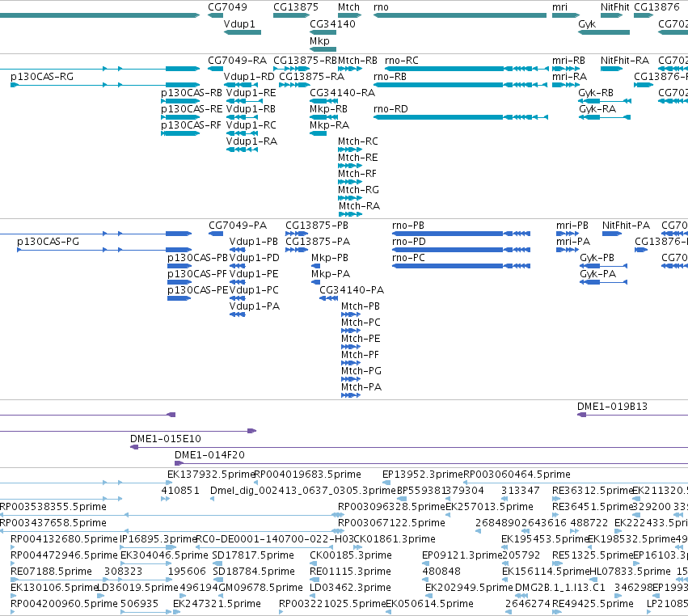
Task: Select EST RP004019683.5prime
Action: coord(307,475)
